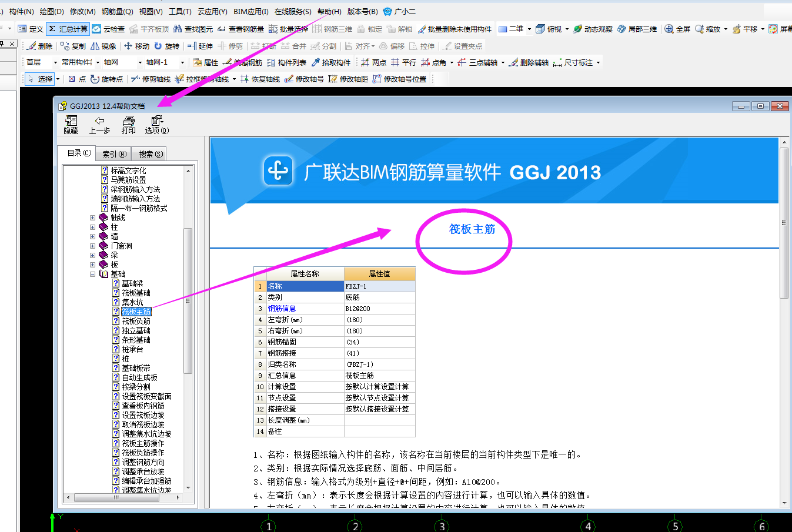Select the 移动 tool
Screen dimensions: 792x532
(x=136, y=46)
